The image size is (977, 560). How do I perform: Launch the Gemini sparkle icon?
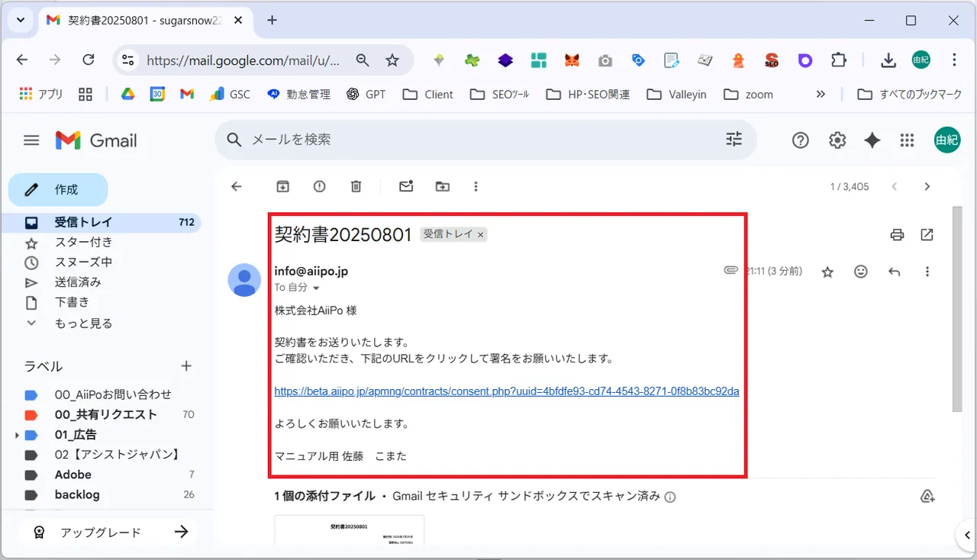coord(872,140)
